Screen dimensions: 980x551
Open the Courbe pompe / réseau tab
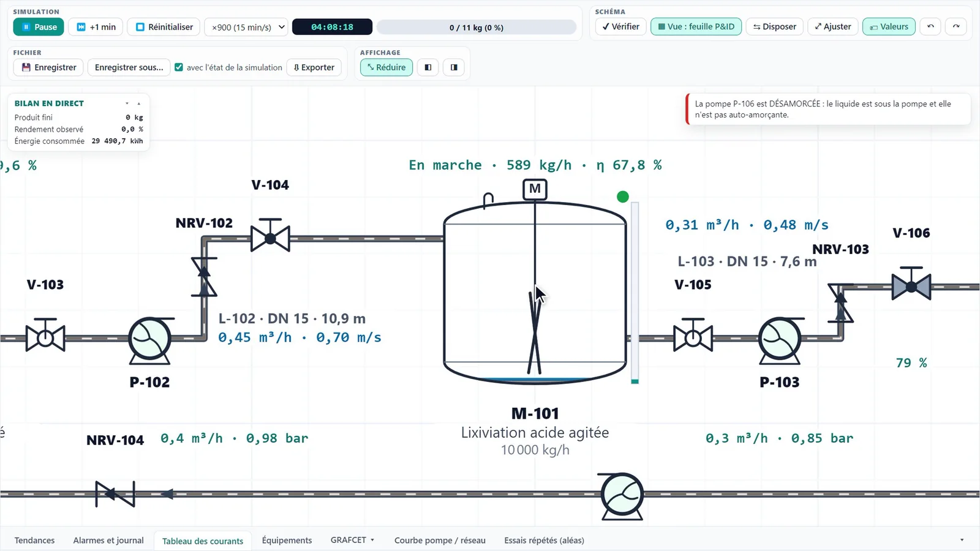pyautogui.click(x=440, y=540)
